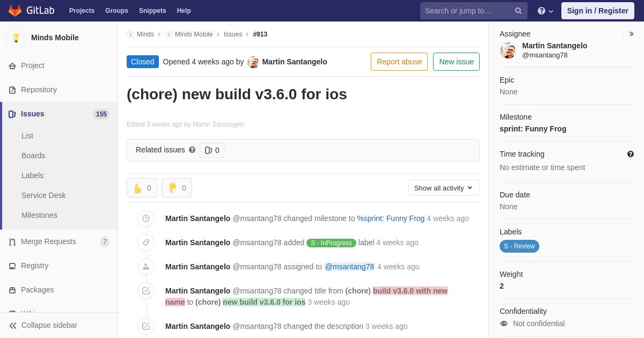
Task: Click the sprint: Funny Frog sidebar milestone
Action: [533, 129]
